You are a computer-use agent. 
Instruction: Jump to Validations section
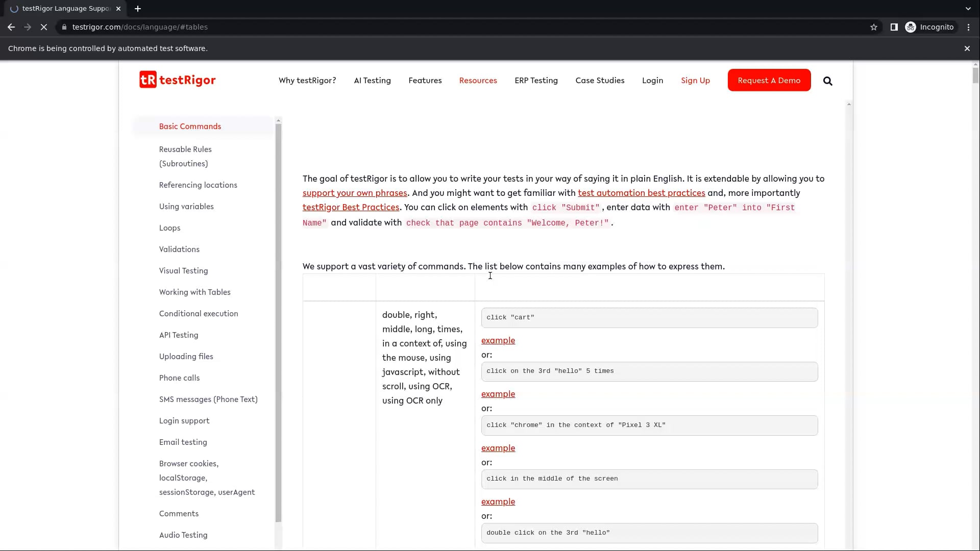(x=179, y=249)
